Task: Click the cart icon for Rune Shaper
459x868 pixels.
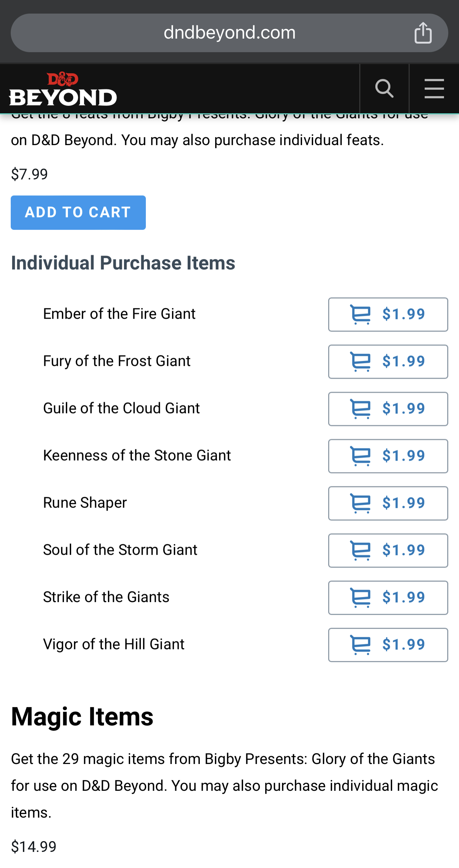Action: click(x=360, y=503)
